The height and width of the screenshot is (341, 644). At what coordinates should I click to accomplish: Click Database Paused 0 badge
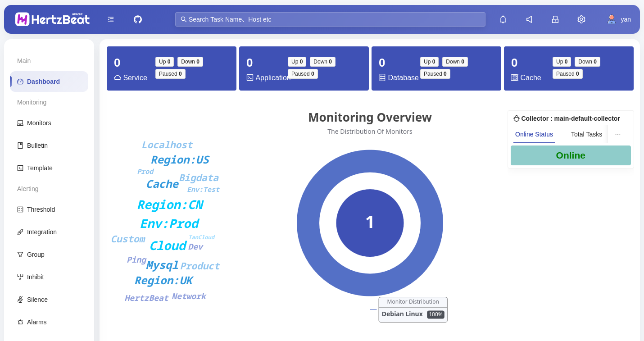coord(435,74)
